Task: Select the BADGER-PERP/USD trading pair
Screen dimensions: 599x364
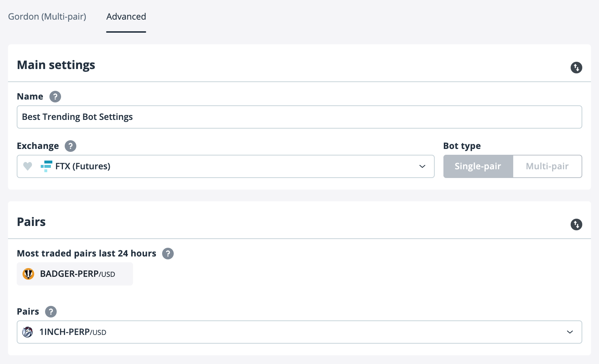Action: [75, 274]
